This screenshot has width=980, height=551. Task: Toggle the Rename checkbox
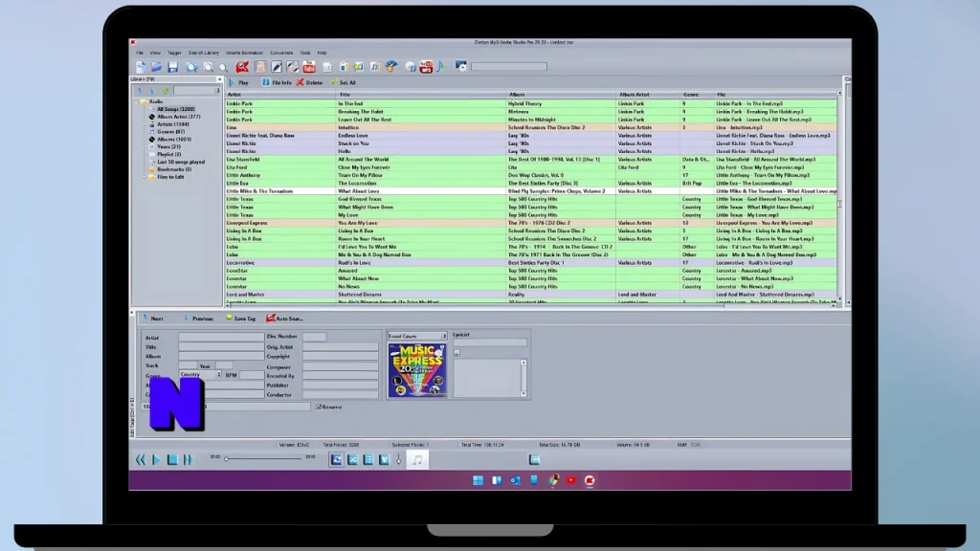pos(319,408)
